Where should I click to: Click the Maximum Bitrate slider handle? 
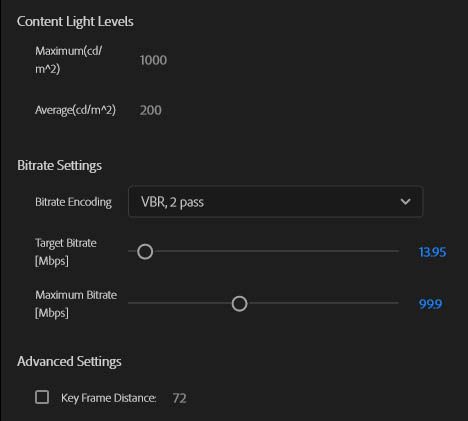[239, 304]
